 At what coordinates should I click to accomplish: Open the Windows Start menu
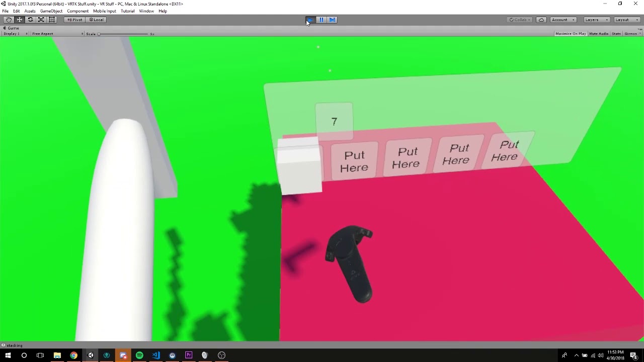[x=8, y=355]
